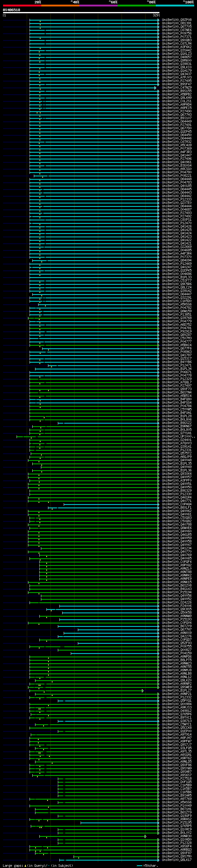Select hit UniRef100_P06671
197x868 pixels.
pyautogui.click(x=177, y=372)
